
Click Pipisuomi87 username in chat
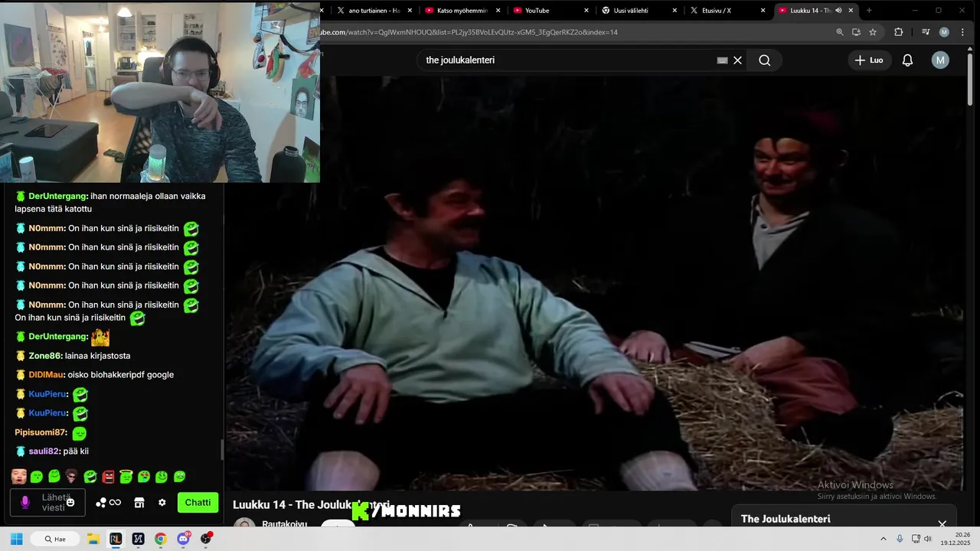[x=41, y=432]
